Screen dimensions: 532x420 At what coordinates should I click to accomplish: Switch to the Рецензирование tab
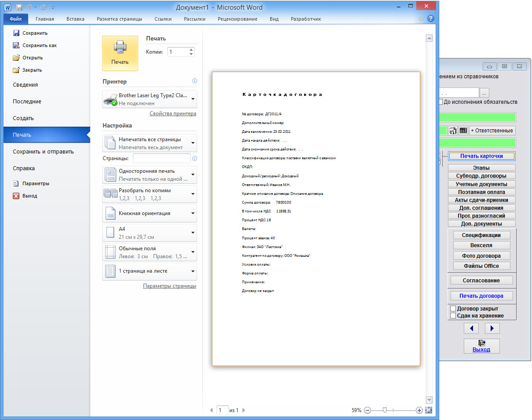pyautogui.click(x=238, y=19)
